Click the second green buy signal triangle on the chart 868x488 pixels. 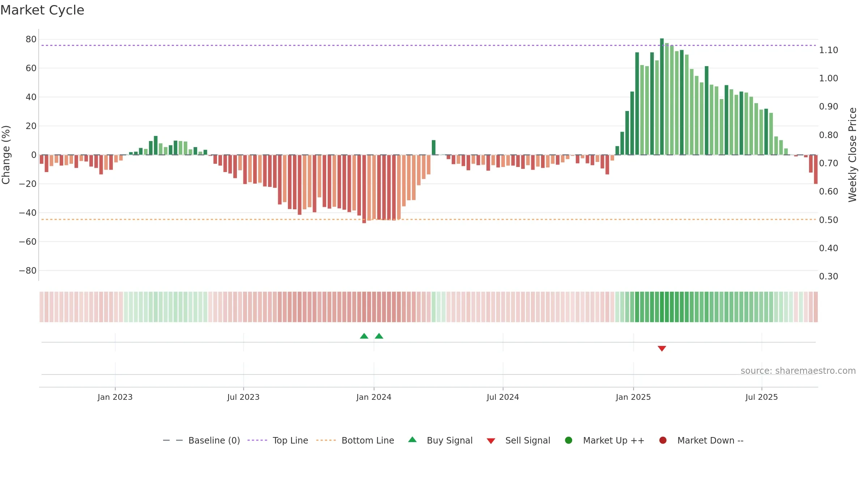(x=379, y=336)
